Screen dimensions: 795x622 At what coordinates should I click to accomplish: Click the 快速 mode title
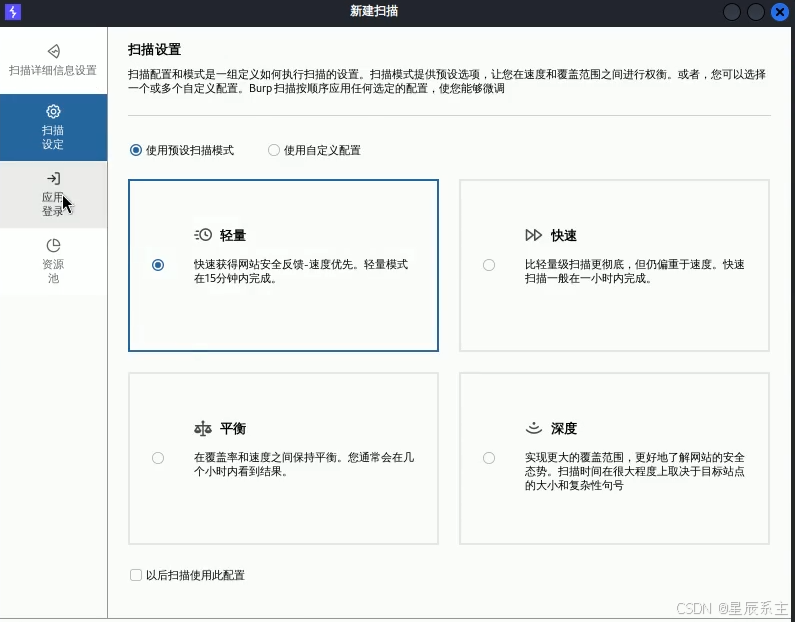[x=564, y=235]
